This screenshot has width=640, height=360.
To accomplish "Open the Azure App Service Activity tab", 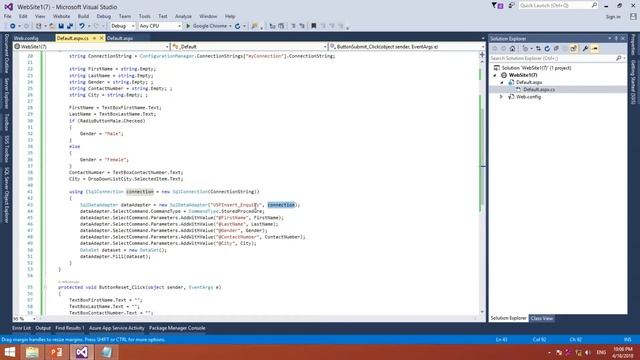I will 116,328.
